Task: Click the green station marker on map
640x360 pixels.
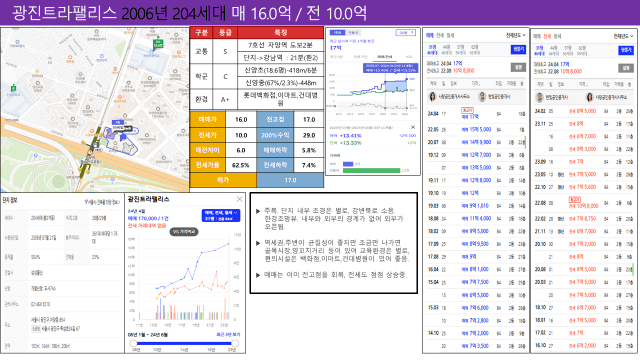Action: [x=158, y=44]
